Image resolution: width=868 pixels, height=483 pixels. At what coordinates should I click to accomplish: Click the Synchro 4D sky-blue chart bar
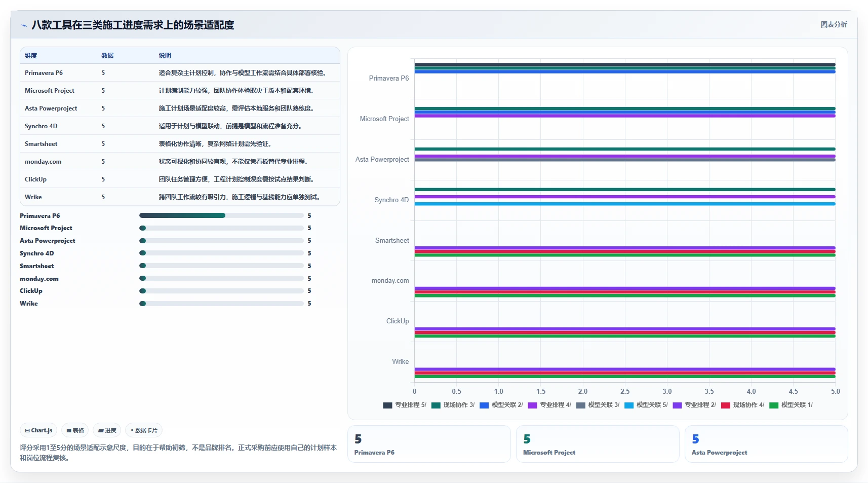(x=625, y=204)
